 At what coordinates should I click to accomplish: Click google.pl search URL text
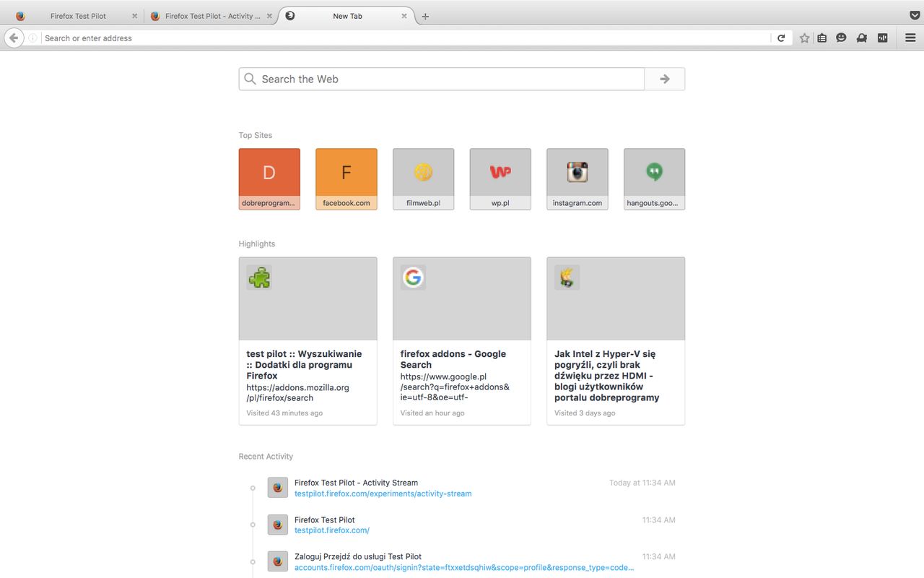click(455, 387)
